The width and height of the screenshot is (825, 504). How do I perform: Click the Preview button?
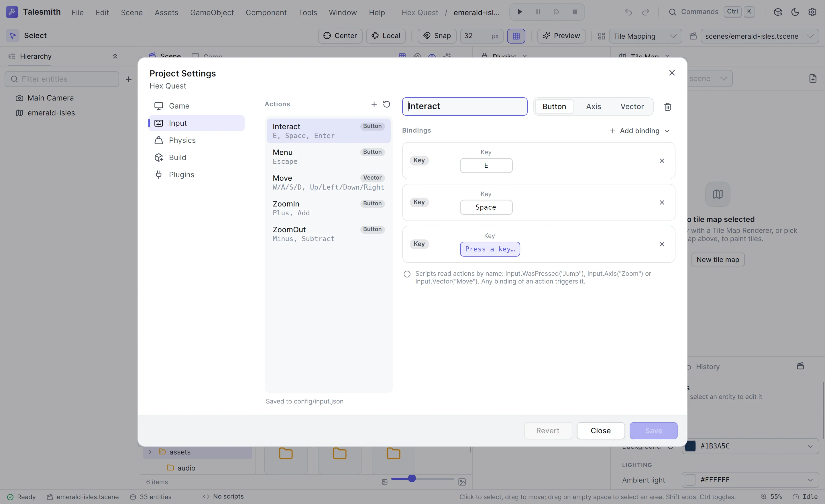coord(561,36)
